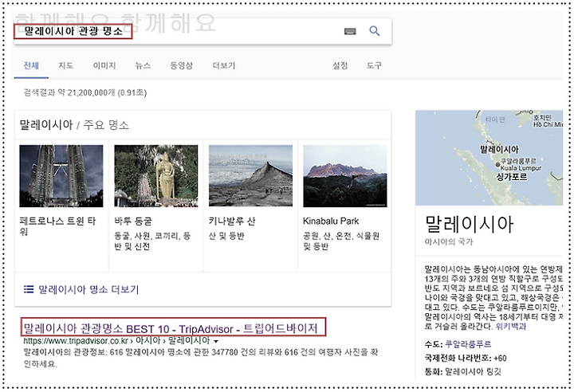Screen dimensions: 574x392
Task: Click the 말레이시아 / 주요 명소 header
Action: (74, 125)
